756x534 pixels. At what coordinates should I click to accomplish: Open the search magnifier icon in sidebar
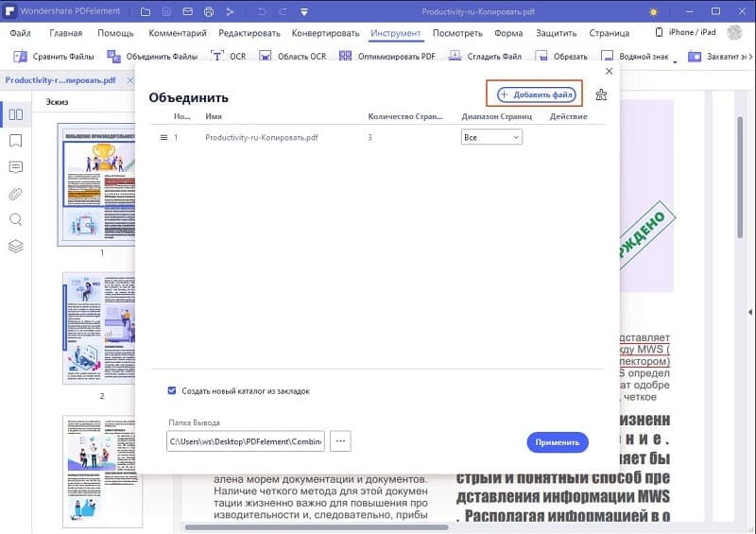click(x=15, y=220)
